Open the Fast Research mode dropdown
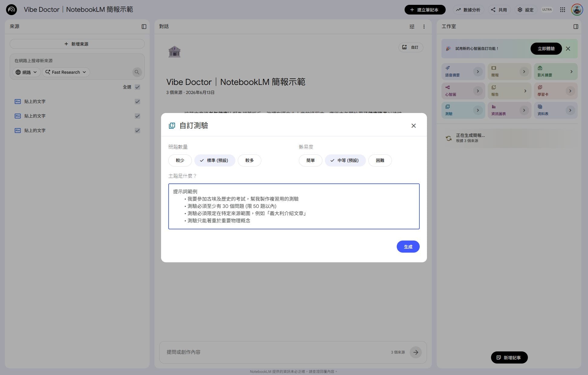 (66, 72)
